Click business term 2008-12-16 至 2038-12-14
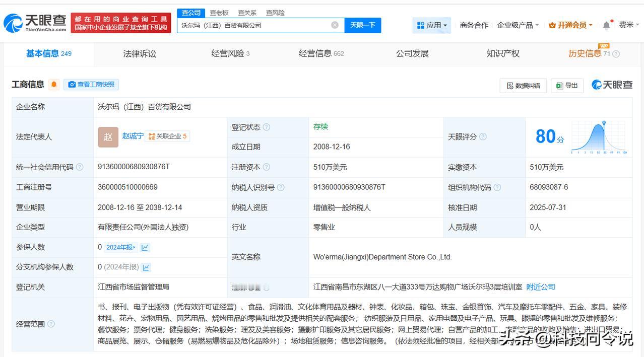This screenshot has width=644, height=357. click(x=140, y=207)
